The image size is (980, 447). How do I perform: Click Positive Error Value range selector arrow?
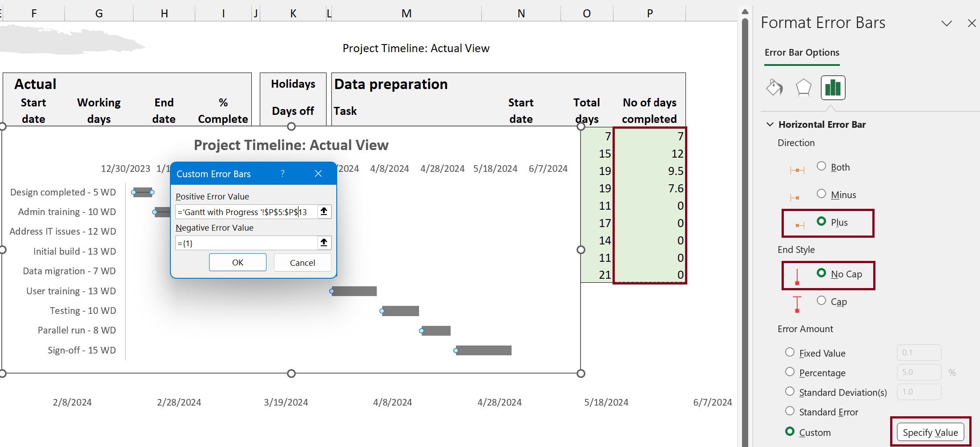(x=324, y=211)
